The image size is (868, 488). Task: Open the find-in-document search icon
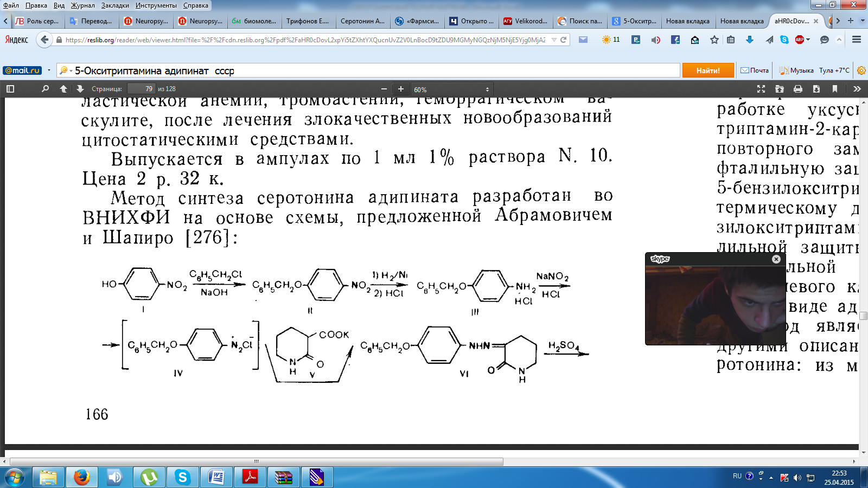tap(45, 89)
